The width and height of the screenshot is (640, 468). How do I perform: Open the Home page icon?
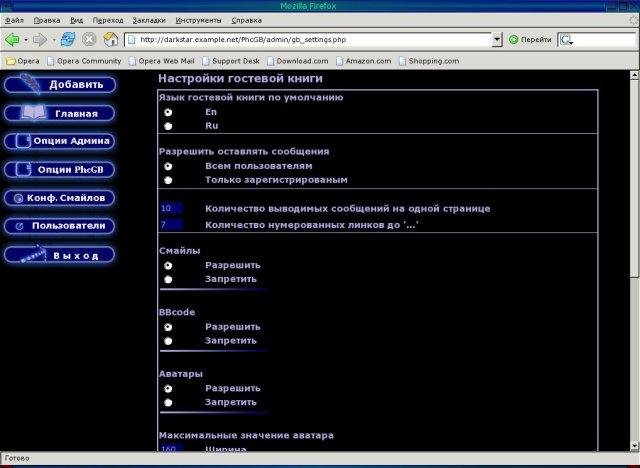tap(111, 40)
